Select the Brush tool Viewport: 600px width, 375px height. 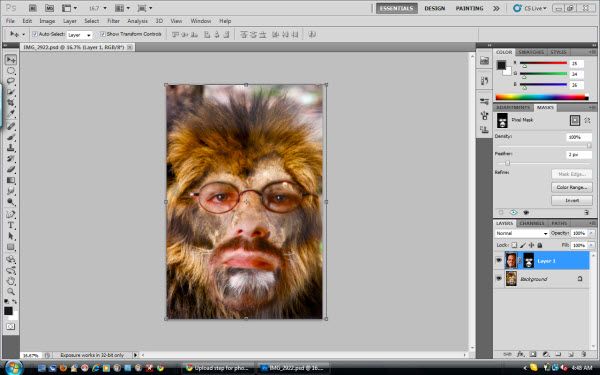coord(11,137)
